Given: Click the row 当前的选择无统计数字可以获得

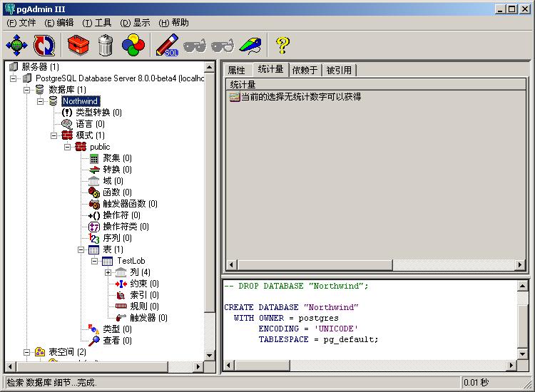Looking at the screenshot, I should pyautogui.click(x=295, y=97).
